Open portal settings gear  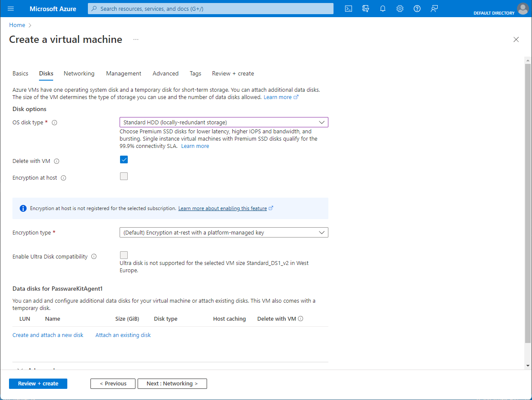400,9
